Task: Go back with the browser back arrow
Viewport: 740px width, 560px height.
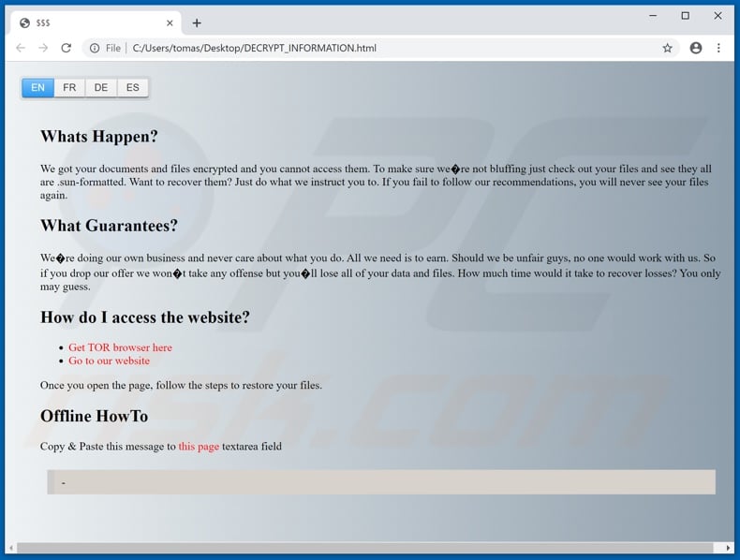Action: 21,48
